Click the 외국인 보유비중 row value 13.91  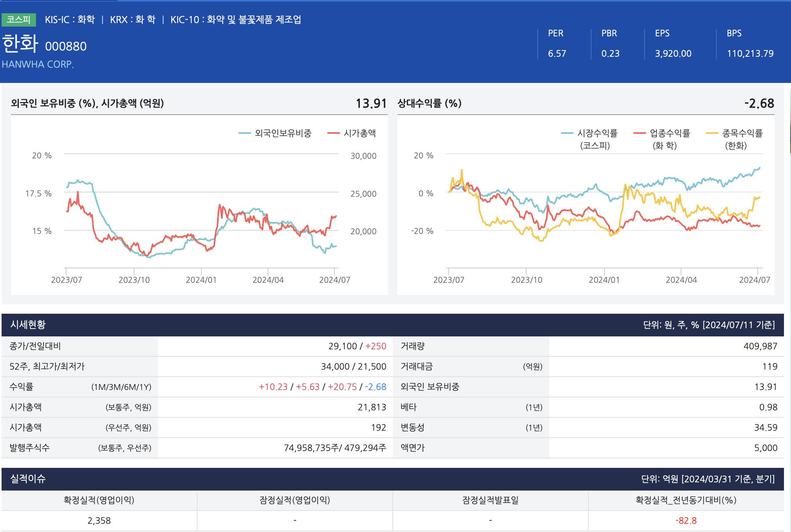765,387
